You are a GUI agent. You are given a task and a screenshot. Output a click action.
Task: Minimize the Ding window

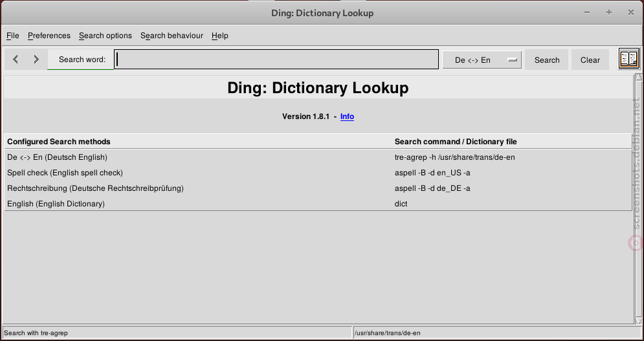coord(587,12)
